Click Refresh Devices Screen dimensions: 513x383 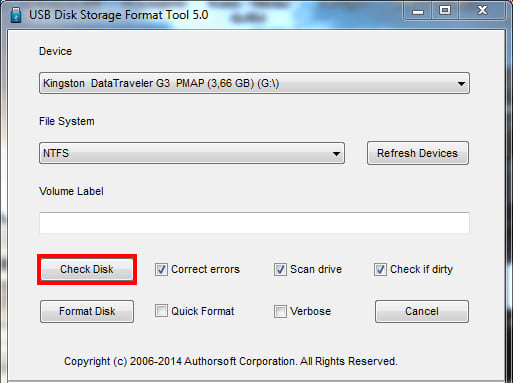click(x=418, y=153)
